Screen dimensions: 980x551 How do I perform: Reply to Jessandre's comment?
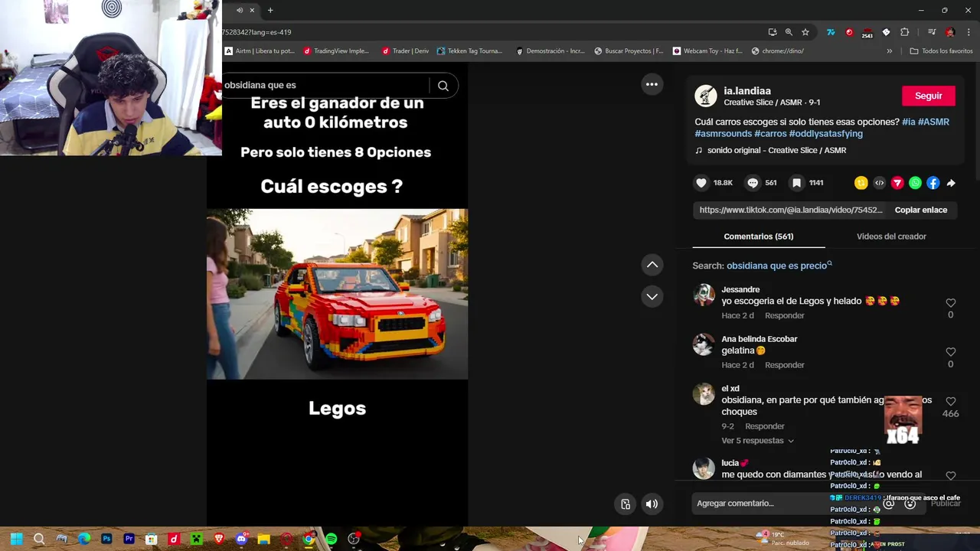coord(785,315)
